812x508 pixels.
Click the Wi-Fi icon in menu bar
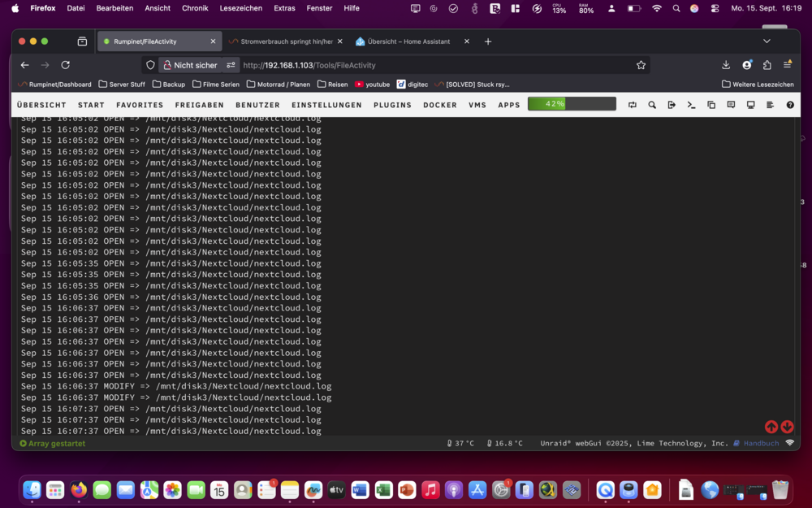click(657, 8)
